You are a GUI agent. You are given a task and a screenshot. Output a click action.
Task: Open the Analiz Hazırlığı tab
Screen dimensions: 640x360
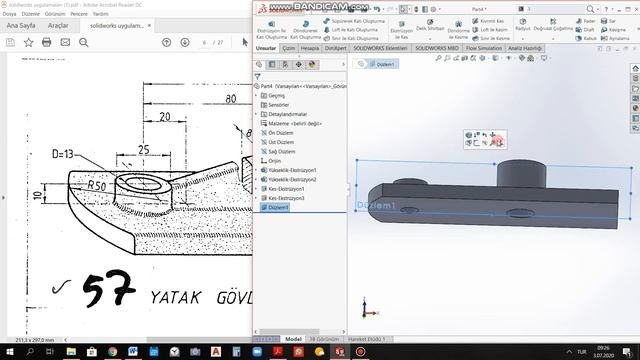pos(524,48)
